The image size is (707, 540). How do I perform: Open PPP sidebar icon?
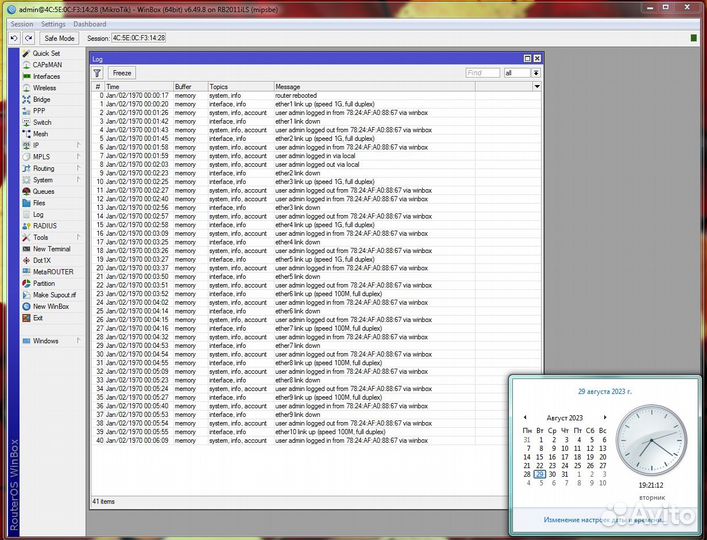(x=27, y=111)
